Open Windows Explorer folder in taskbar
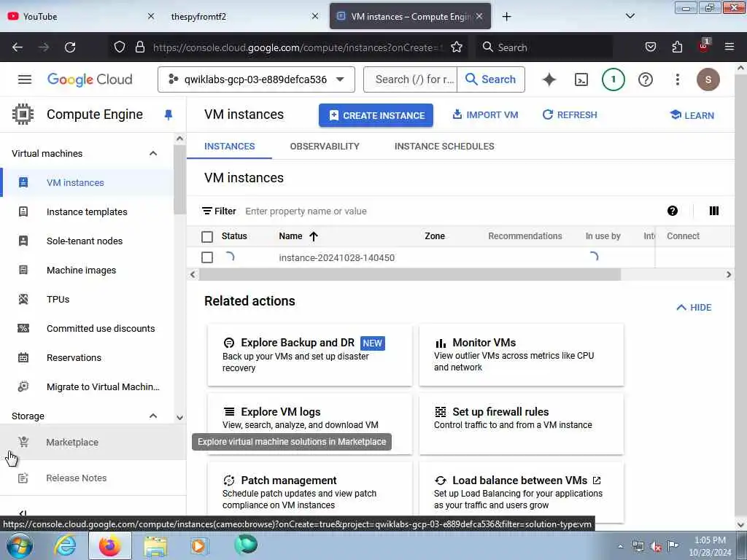Screen dimensions: 747x560 point(155,546)
